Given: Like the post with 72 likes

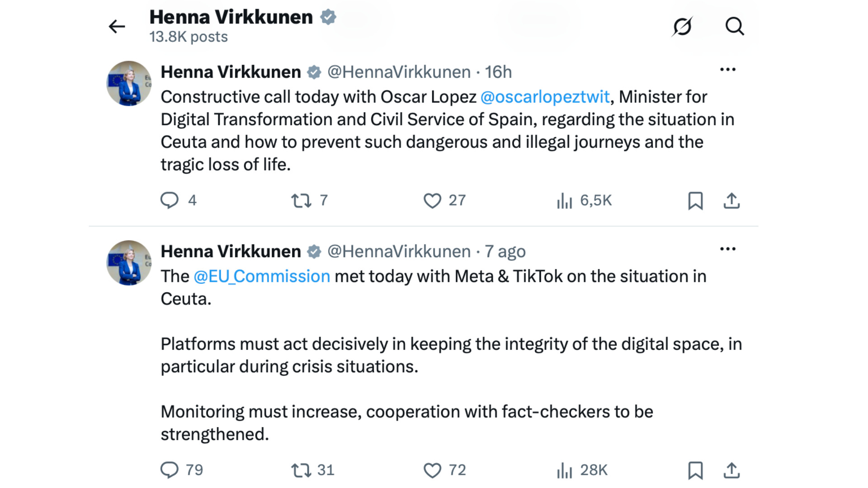Looking at the screenshot, I should (x=432, y=470).
